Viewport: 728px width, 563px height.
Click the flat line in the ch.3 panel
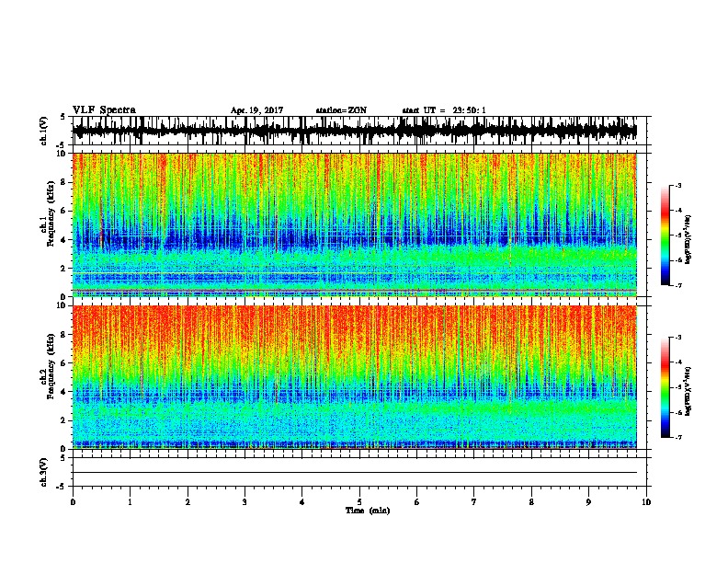click(355, 473)
